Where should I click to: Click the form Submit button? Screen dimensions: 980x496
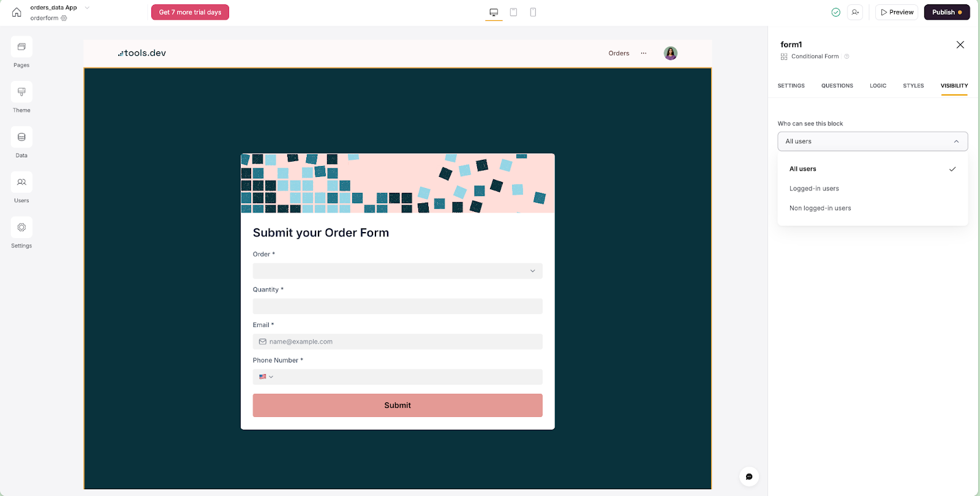click(x=398, y=405)
